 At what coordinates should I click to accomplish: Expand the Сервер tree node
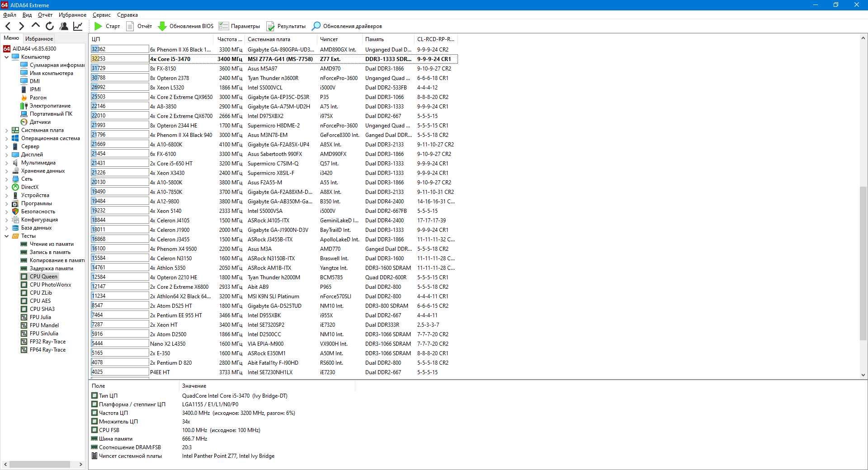tap(6, 146)
